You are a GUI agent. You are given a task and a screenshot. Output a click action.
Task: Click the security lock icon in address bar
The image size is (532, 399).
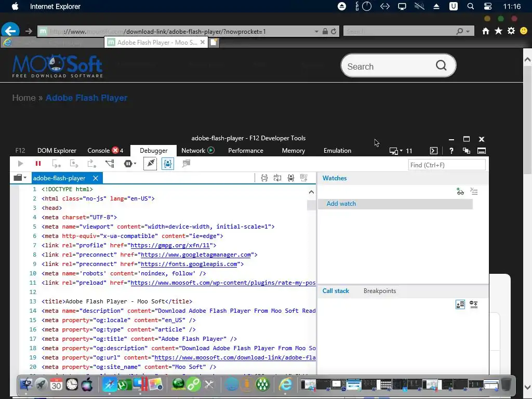tap(325, 32)
